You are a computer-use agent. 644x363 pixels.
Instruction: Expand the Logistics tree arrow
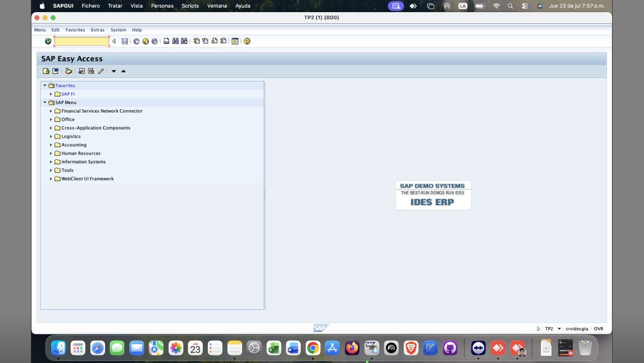click(51, 137)
